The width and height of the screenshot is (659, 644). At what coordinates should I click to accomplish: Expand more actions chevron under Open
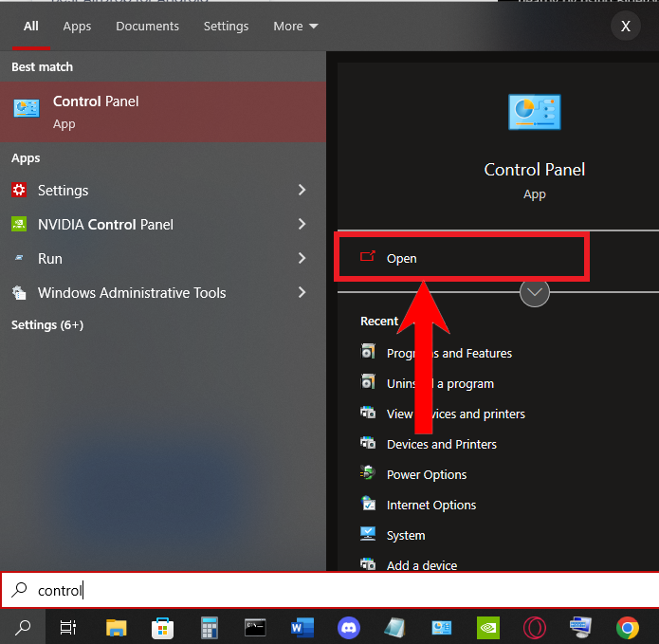(534, 292)
